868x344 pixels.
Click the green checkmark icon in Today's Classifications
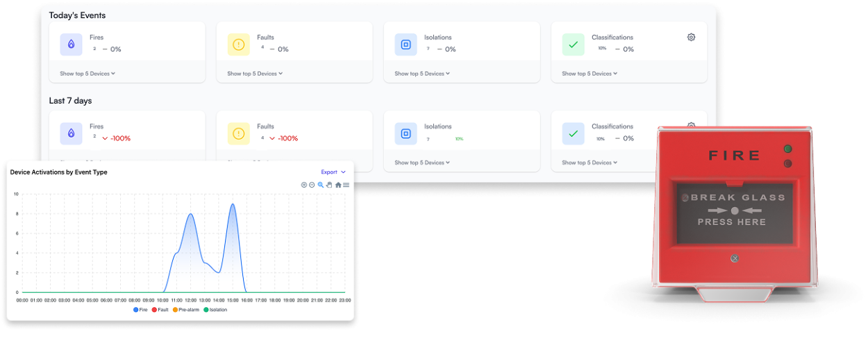[573, 44]
